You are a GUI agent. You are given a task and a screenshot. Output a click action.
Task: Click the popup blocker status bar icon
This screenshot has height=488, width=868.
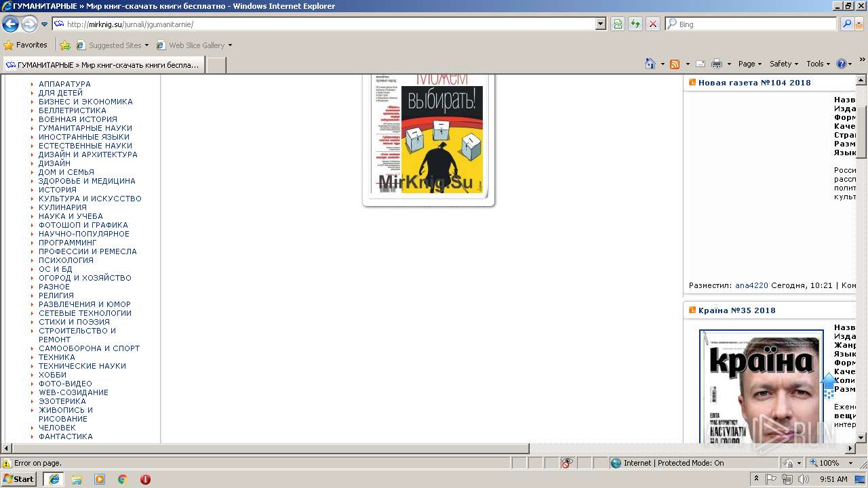(568, 463)
